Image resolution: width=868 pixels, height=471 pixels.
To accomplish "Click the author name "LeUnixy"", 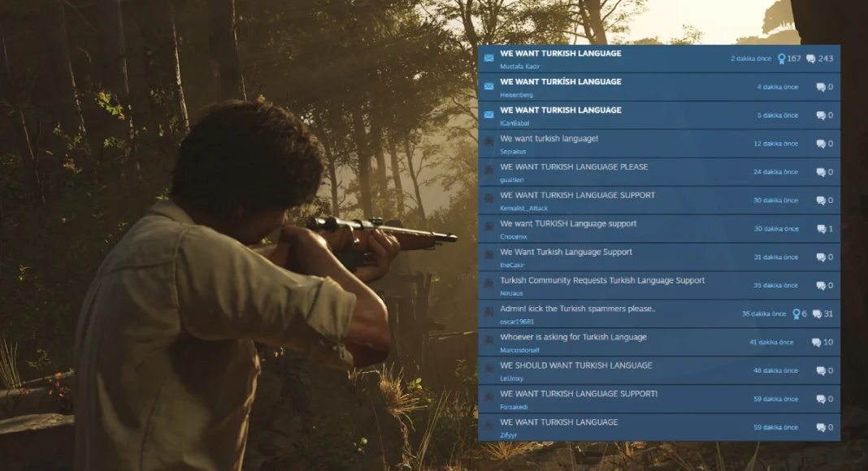I will tap(511, 378).
